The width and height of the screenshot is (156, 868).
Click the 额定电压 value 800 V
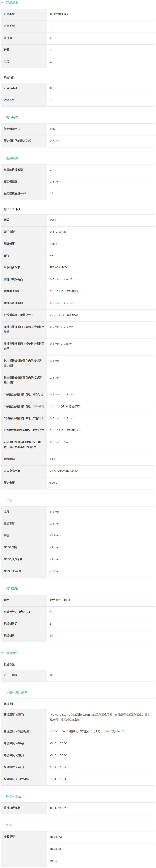pos(54,483)
